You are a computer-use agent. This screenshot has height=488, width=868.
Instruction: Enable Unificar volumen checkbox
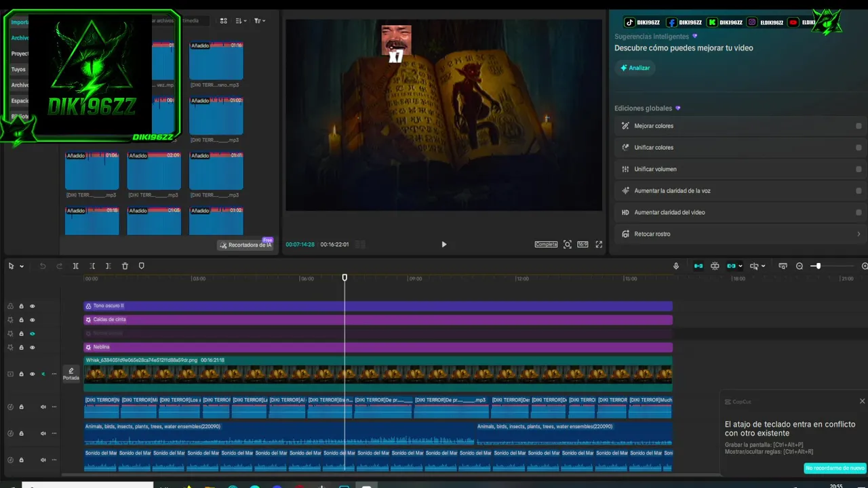click(859, 169)
